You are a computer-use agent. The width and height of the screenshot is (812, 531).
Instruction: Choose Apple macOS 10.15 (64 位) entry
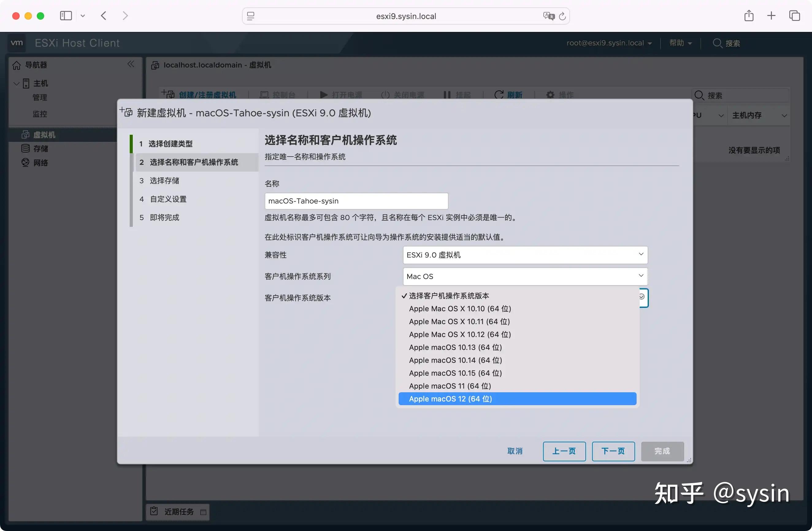(455, 373)
